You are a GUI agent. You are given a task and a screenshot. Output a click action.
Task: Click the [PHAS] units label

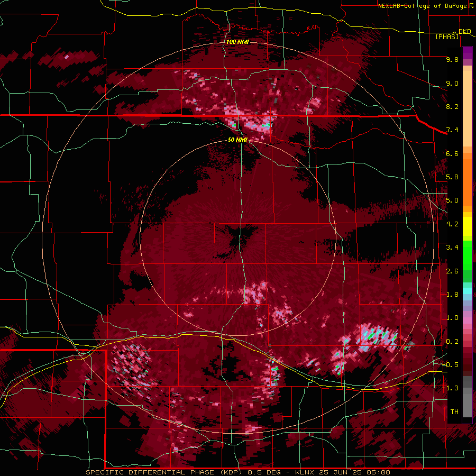coord(447,36)
